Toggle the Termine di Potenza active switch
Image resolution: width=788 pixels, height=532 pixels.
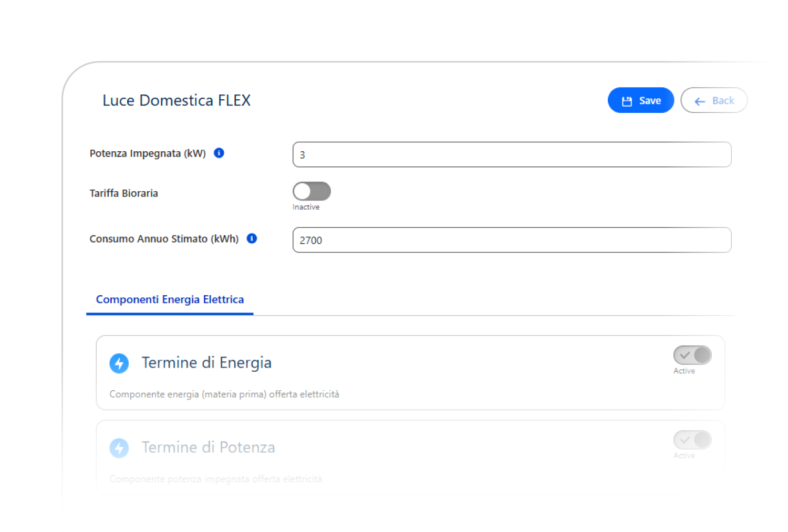[692, 440]
